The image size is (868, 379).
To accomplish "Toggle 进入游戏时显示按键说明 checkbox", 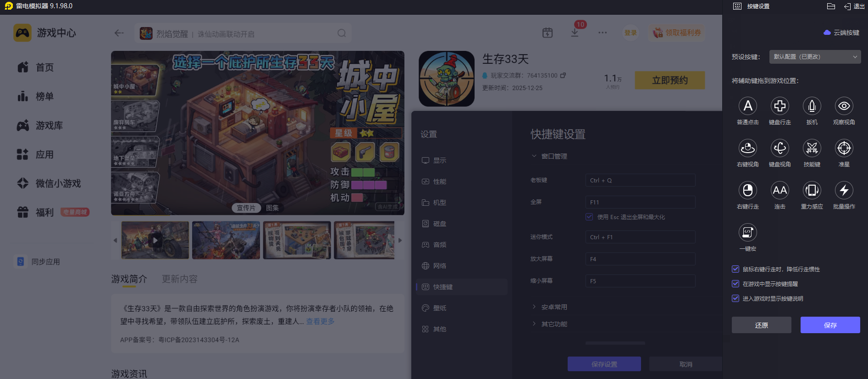I will [x=735, y=298].
